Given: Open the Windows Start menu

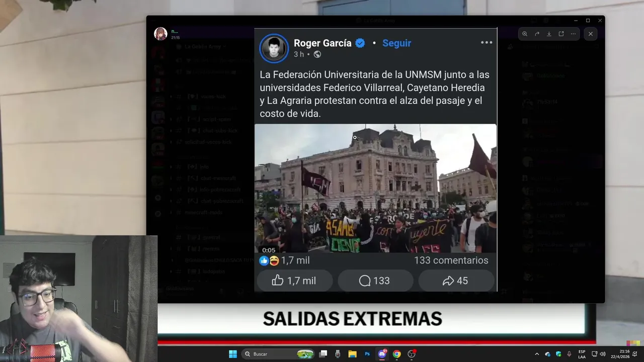Looking at the screenshot, I should tap(233, 354).
